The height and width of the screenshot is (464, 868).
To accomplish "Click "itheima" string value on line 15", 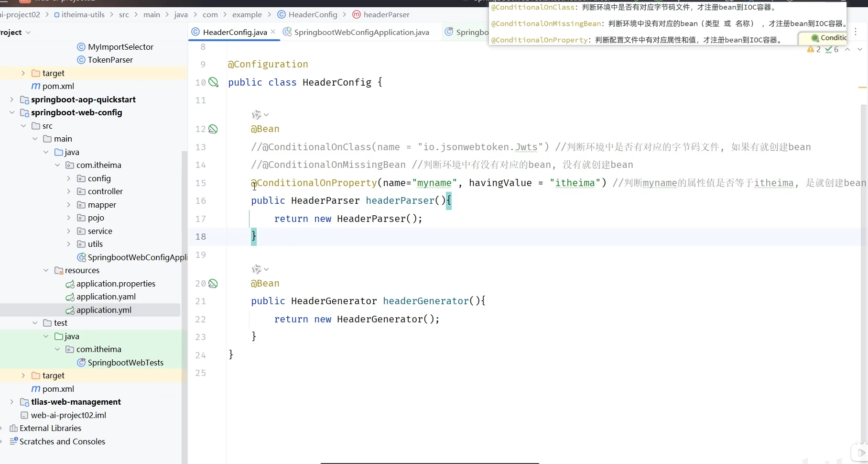I will (x=575, y=183).
